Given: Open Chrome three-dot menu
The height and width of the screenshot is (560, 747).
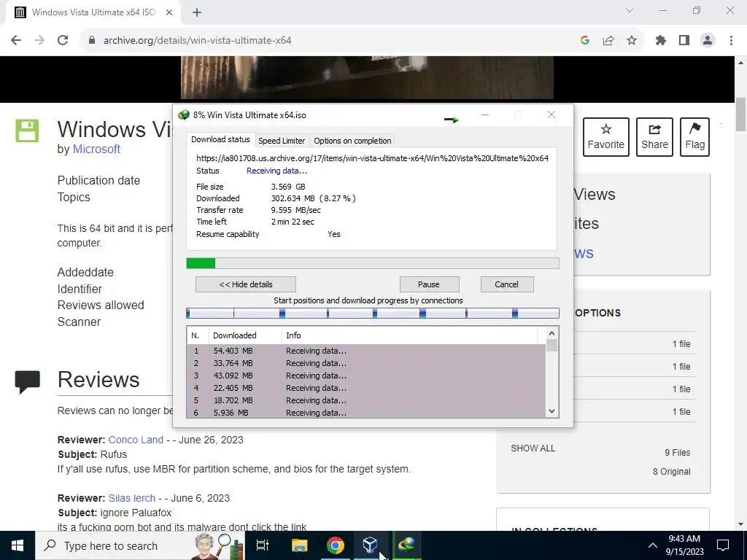Looking at the screenshot, I should click(x=731, y=41).
